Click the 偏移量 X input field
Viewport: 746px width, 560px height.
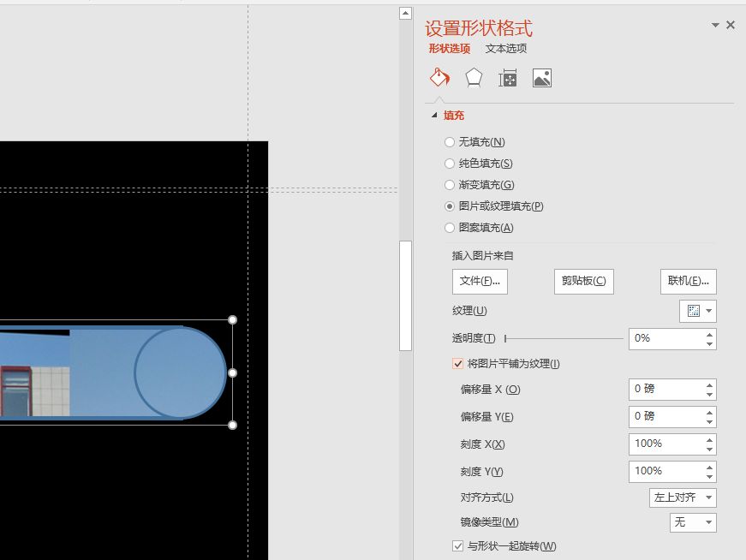(x=666, y=390)
